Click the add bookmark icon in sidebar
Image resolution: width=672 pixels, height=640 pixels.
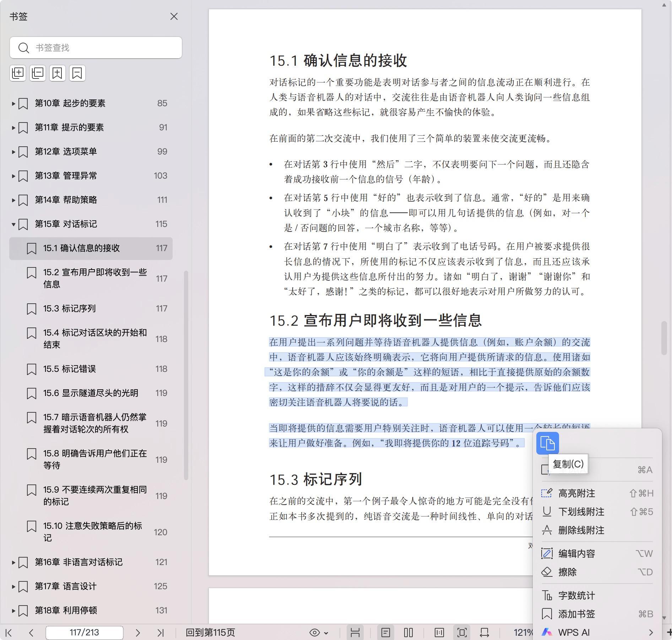tap(57, 73)
